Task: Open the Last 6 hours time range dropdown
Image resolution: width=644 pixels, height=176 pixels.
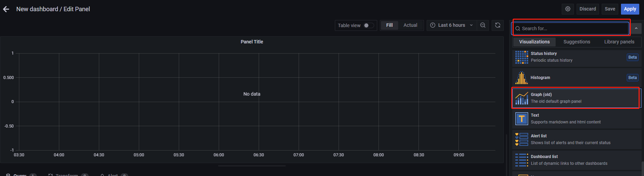Action: (x=452, y=25)
